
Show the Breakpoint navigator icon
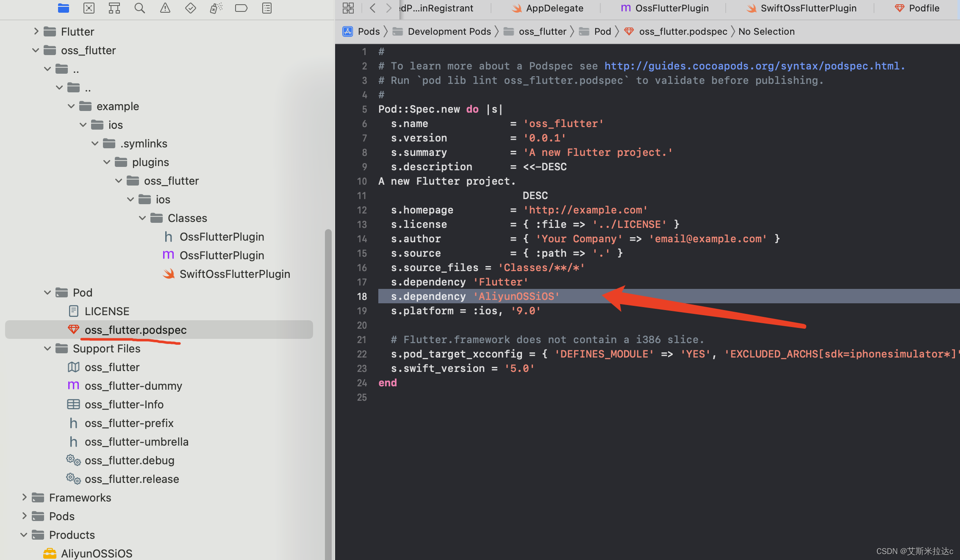tap(241, 8)
